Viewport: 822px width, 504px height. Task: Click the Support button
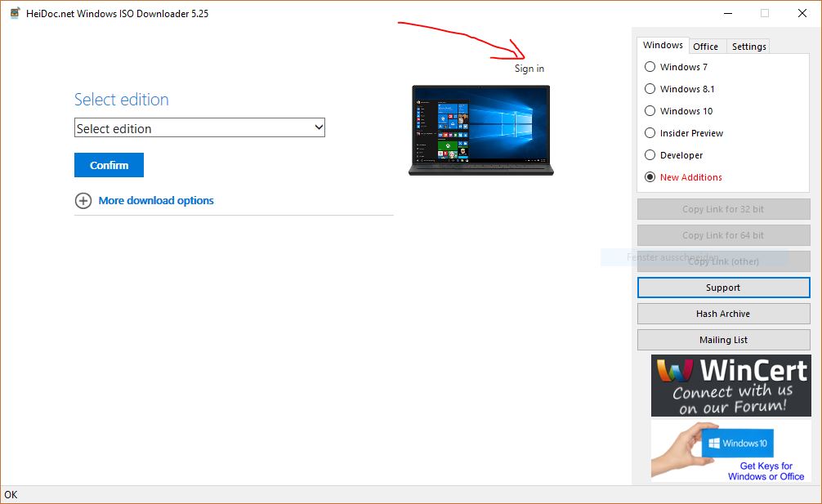click(723, 288)
